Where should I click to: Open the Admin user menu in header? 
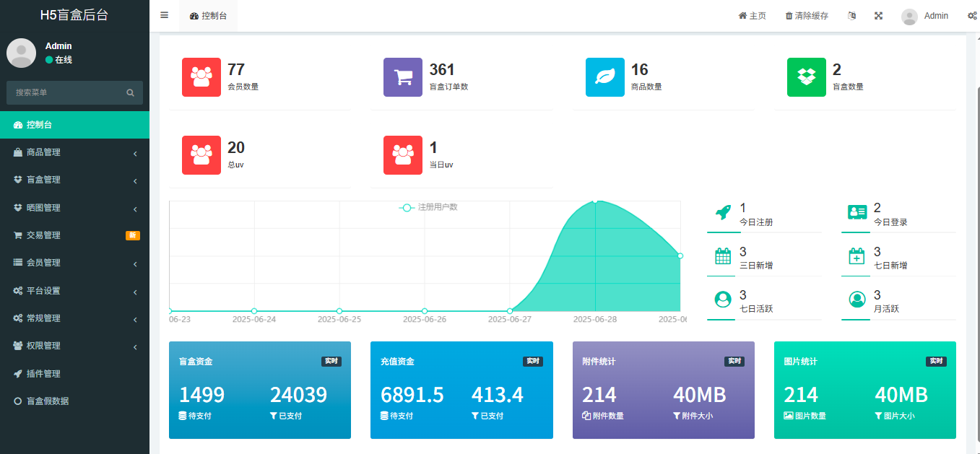(x=925, y=16)
